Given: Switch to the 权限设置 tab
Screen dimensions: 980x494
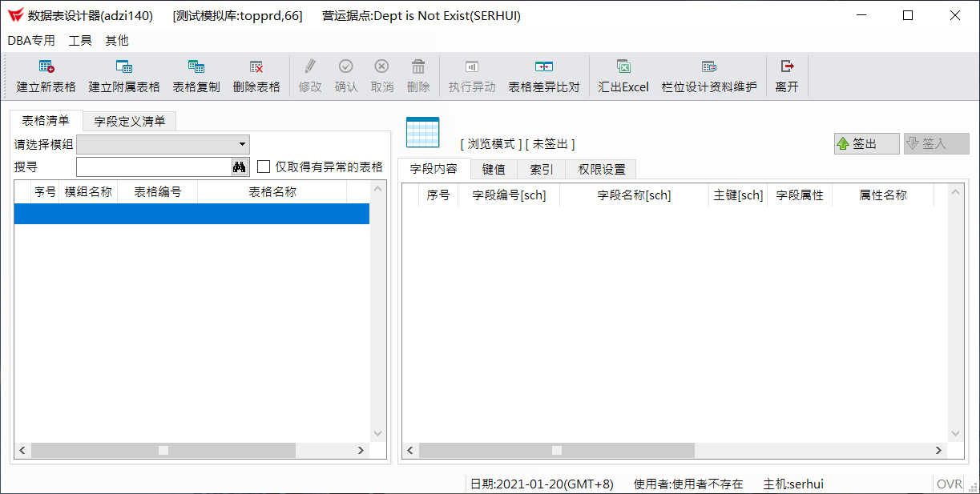Looking at the screenshot, I should coord(601,169).
